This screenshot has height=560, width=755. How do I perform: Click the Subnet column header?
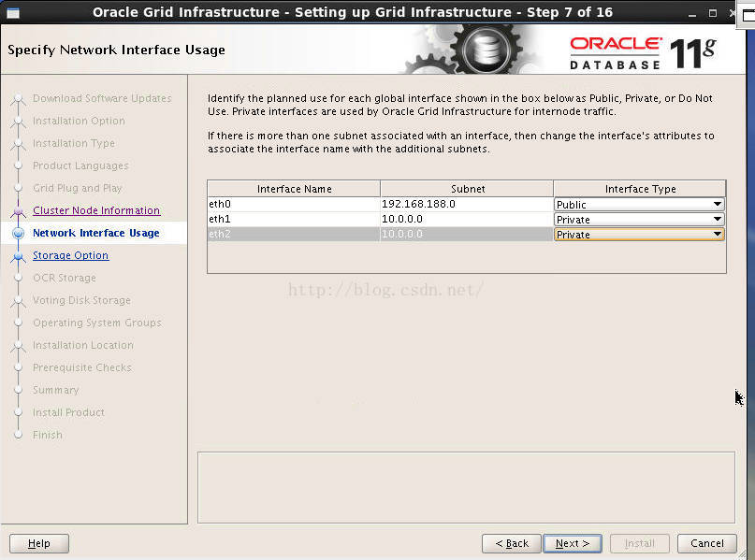(467, 189)
